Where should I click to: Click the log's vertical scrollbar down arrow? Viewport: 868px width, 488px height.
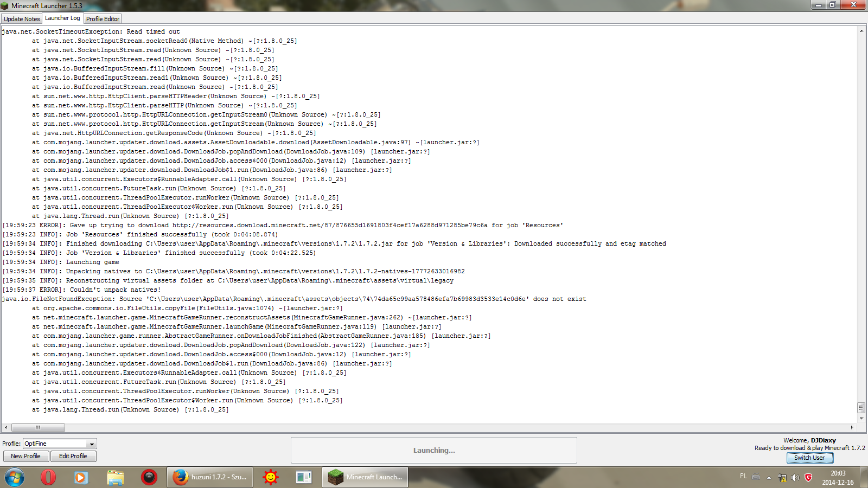(861, 419)
